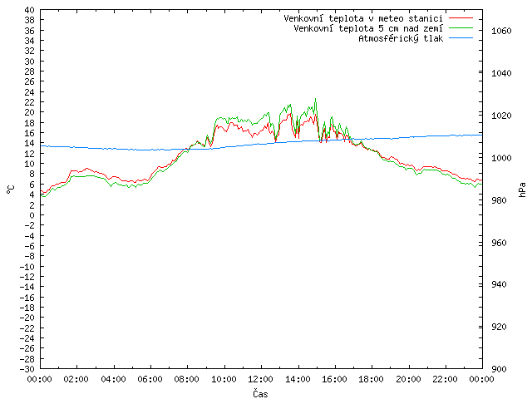Click the time label '22:00'

[446, 379]
